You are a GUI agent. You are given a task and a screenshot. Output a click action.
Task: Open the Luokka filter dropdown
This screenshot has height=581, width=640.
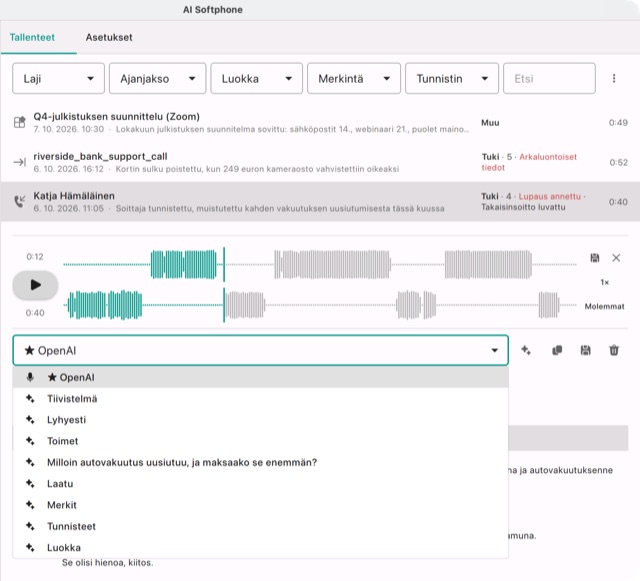pos(257,78)
